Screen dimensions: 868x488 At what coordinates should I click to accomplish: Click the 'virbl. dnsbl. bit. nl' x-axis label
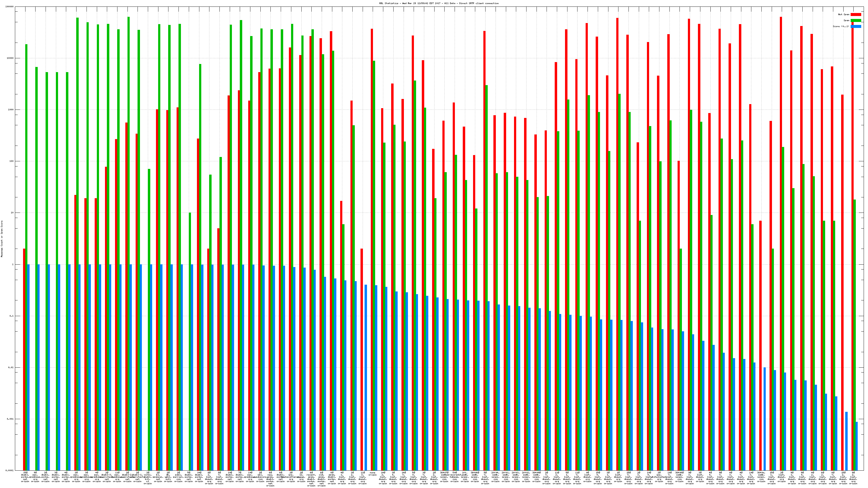coord(148,478)
